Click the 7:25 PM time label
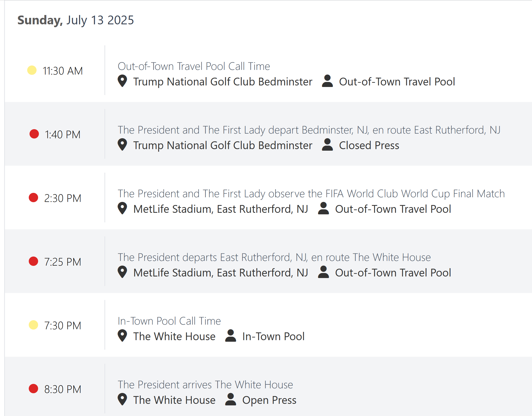Screen dimensions: 532x416 point(63,262)
